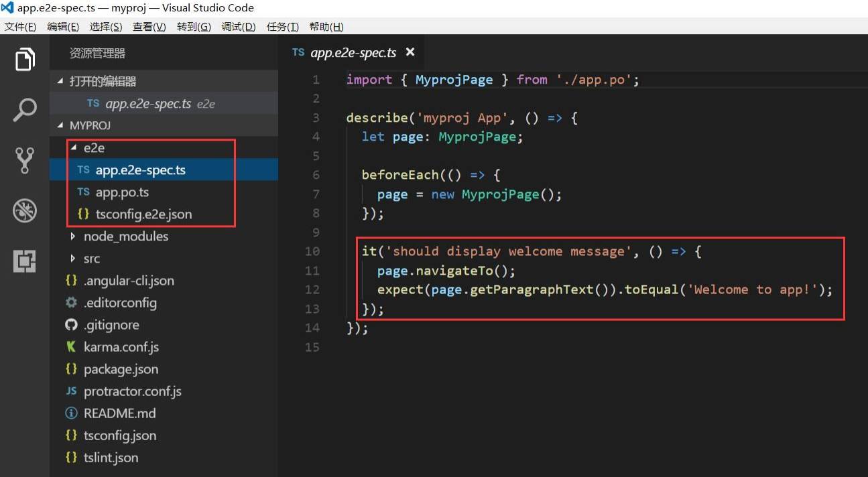Open the 选择(S) menu
Screen dimensions: 868x477
[x=106, y=27]
